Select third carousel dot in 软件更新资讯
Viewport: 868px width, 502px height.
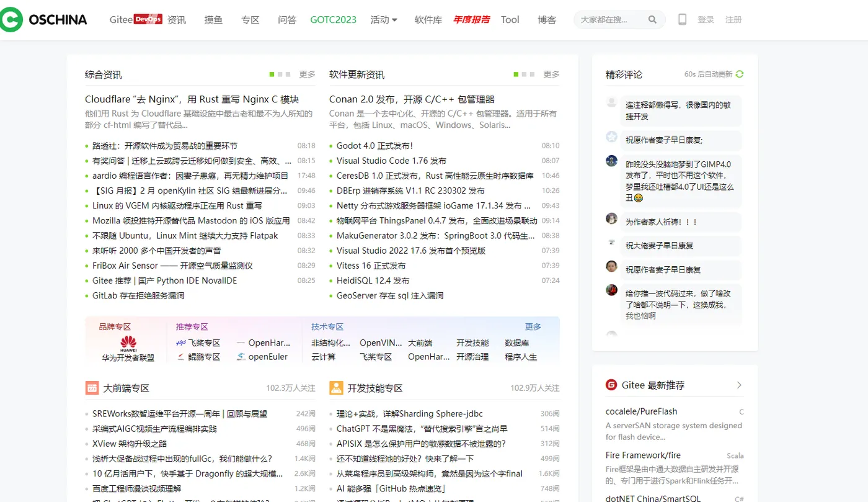click(x=532, y=74)
